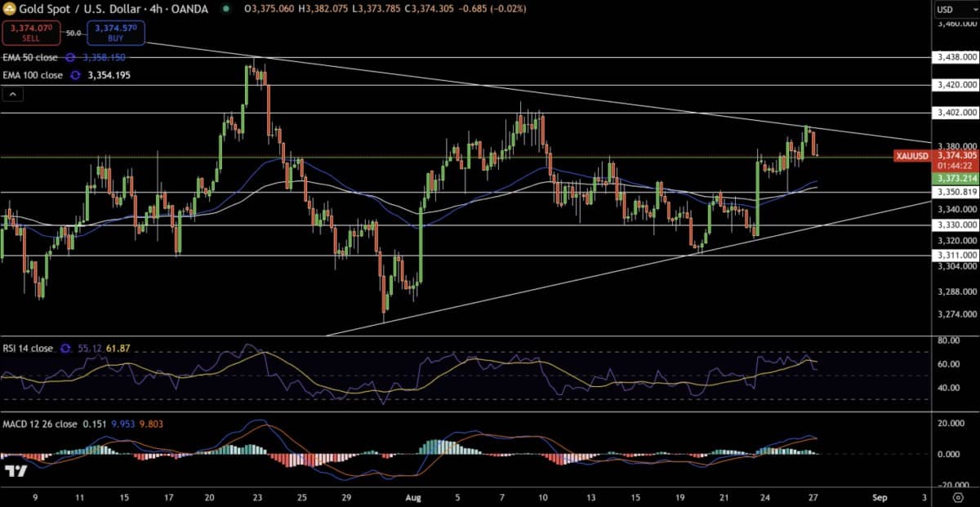Click the green market status dot
This screenshot has width=980, height=507.
226,9
